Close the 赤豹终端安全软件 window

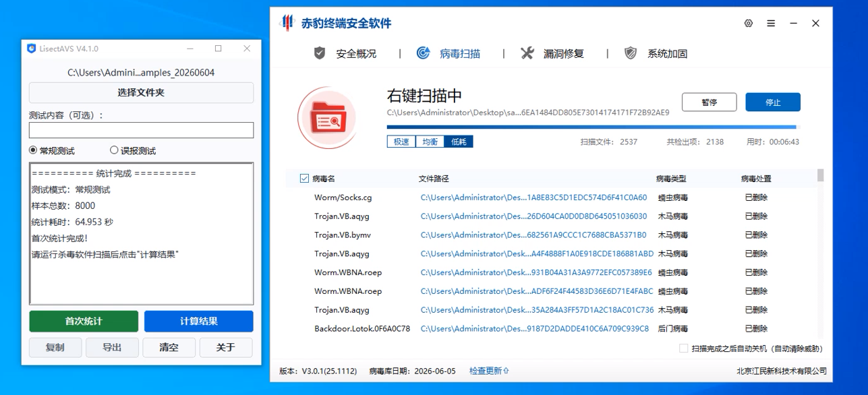(815, 24)
